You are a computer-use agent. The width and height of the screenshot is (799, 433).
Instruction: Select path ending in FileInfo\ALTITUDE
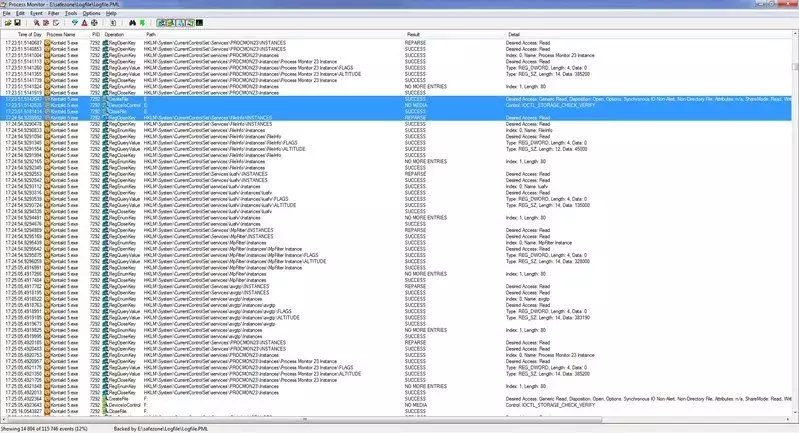(x=224, y=149)
